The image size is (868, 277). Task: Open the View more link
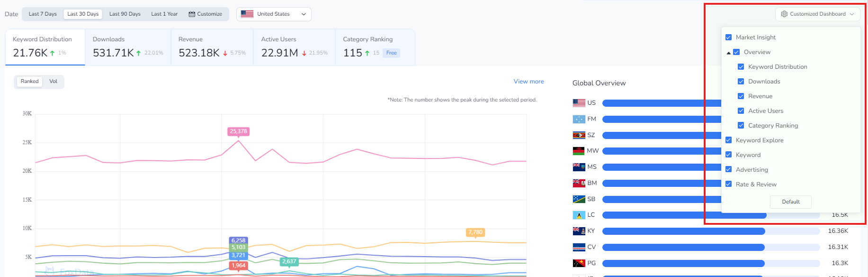click(528, 82)
